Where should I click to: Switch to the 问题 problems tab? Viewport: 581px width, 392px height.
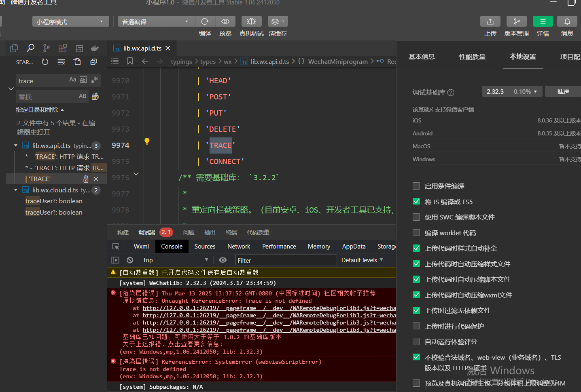(189, 232)
